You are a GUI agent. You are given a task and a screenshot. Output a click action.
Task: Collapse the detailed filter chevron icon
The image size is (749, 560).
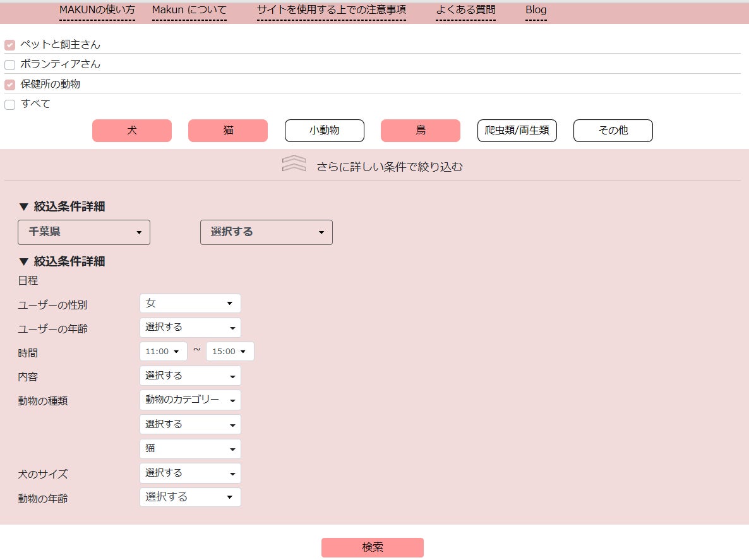294,164
